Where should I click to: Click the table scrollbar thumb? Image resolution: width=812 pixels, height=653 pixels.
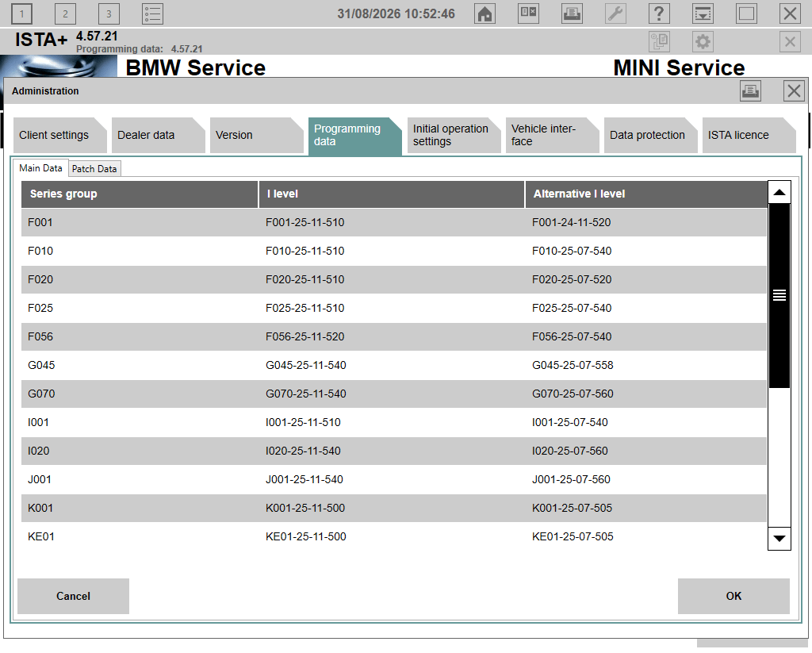(779, 295)
